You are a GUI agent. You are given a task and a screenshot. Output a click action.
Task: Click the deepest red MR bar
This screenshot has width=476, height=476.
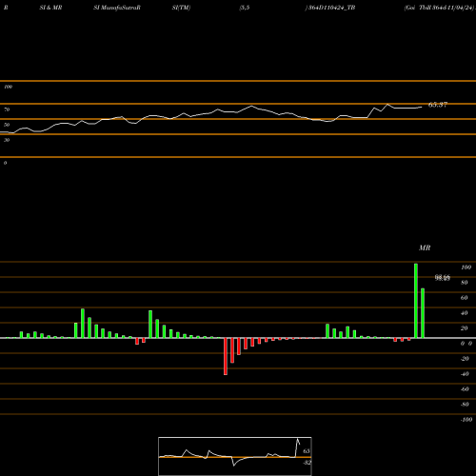click(226, 356)
